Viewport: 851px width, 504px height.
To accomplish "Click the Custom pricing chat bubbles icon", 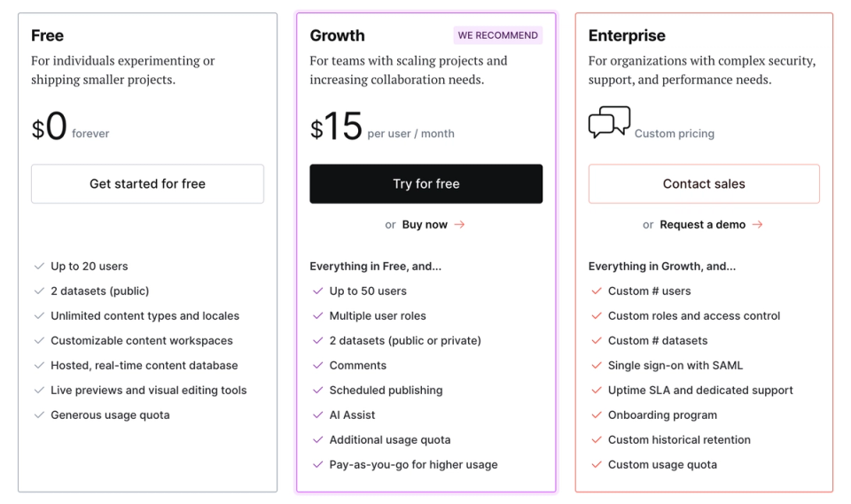I will (609, 122).
